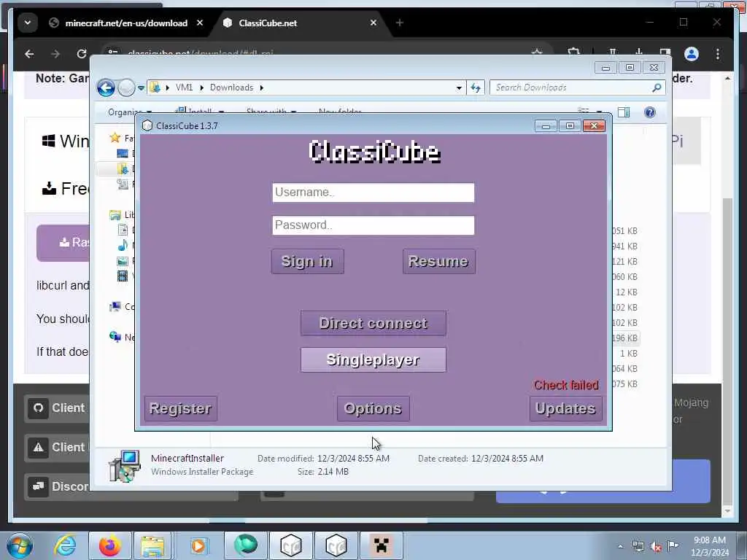Toggle the Explorer preview pane icon

[624, 112]
